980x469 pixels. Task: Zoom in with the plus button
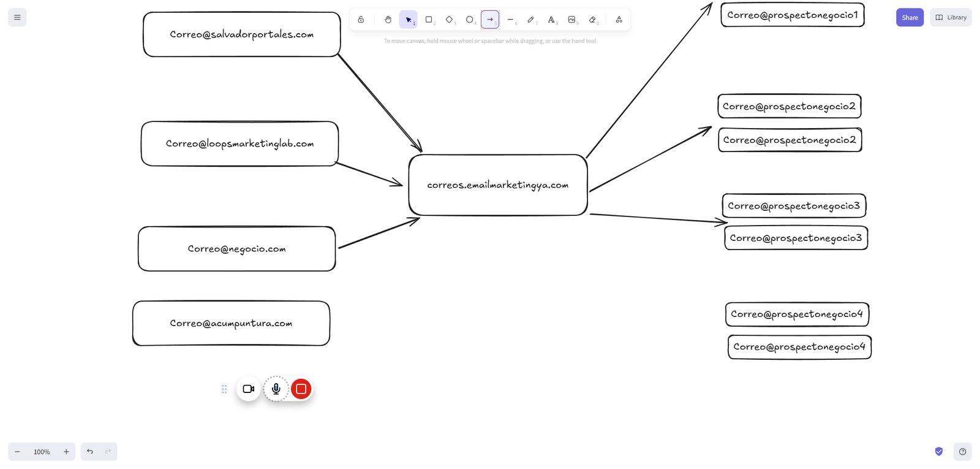pos(66,452)
